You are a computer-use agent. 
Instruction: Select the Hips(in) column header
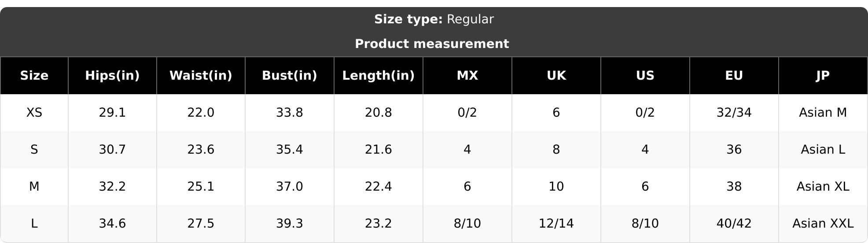[x=112, y=76]
